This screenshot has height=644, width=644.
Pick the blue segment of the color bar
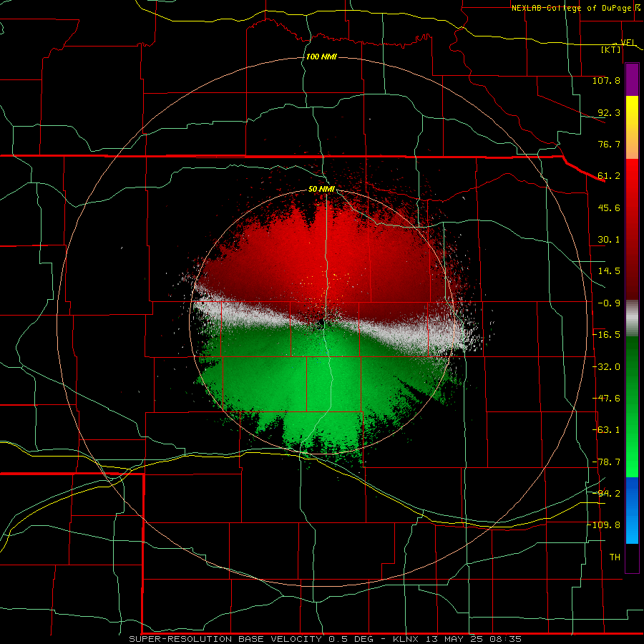click(632, 510)
